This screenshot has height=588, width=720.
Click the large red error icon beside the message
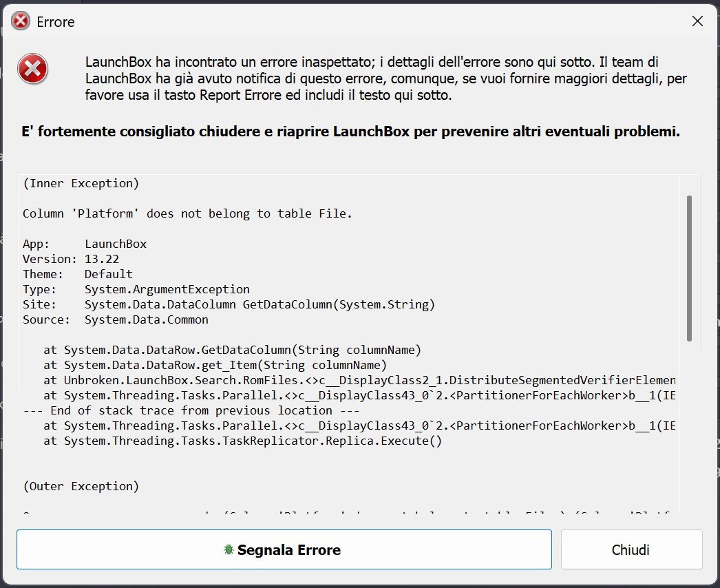point(32,70)
